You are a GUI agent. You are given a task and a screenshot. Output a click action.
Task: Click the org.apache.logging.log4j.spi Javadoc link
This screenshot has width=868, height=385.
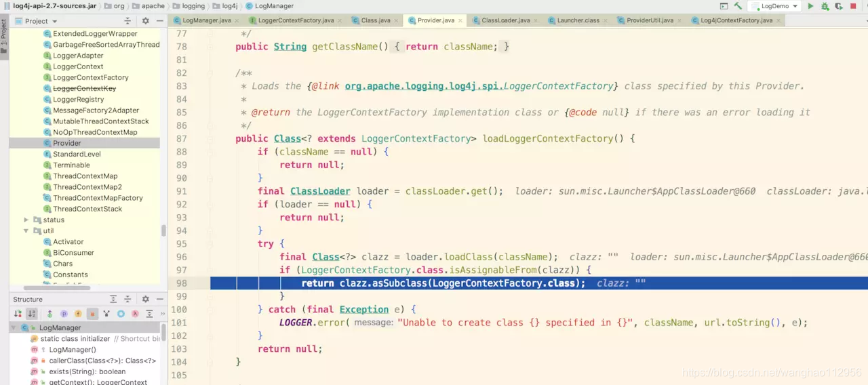click(x=479, y=86)
